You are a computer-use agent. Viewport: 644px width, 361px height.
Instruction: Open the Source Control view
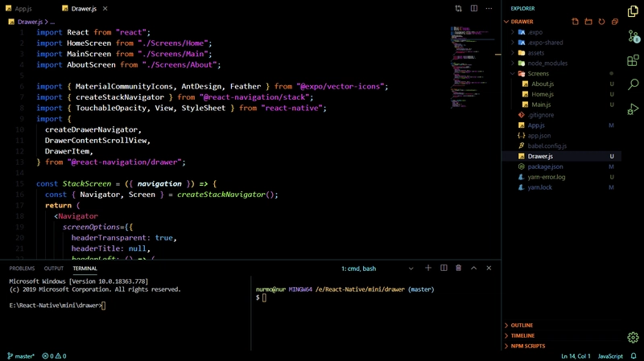(633, 36)
